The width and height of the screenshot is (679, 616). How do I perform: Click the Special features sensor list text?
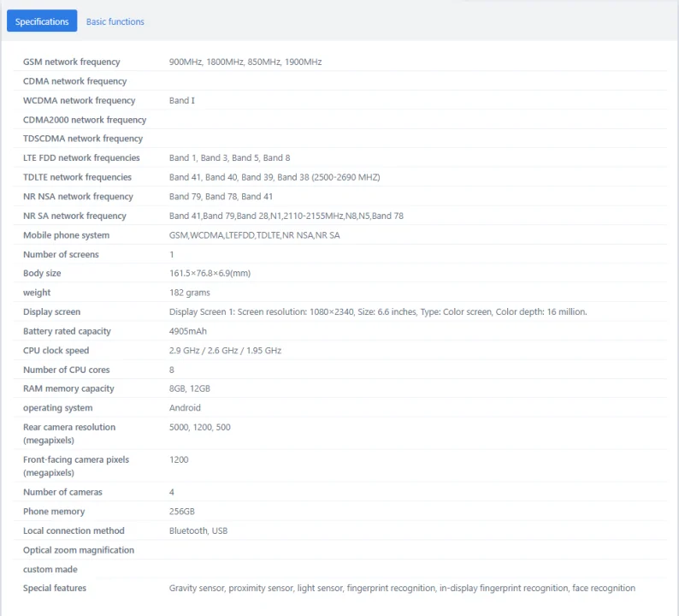(402, 588)
